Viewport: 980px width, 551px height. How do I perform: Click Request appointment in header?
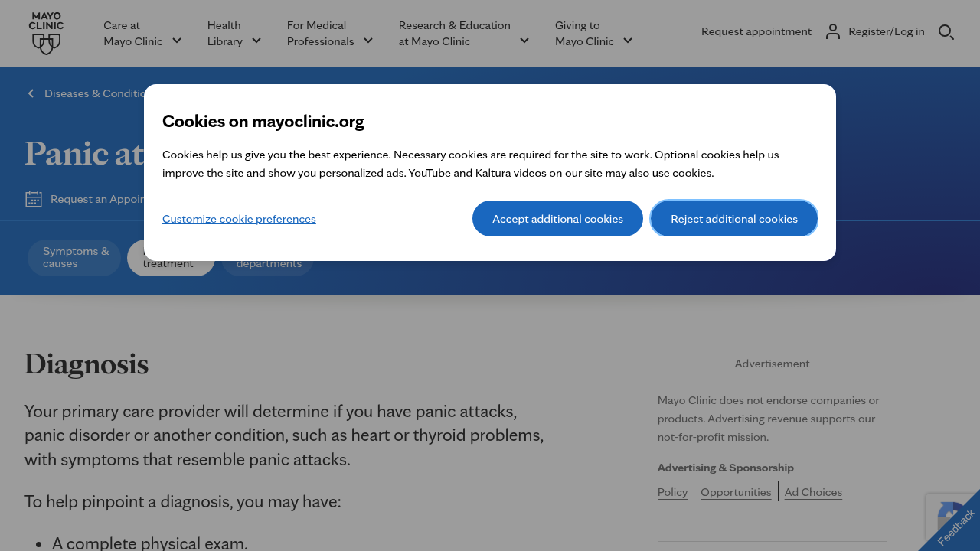point(756,31)
